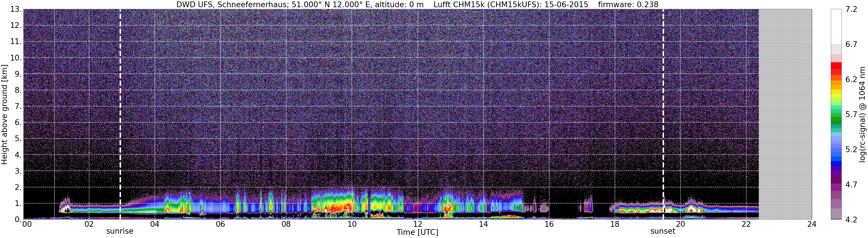Click the colorbar tick label '7.2'
Screen dimensions: 868x238
[852, 10]
